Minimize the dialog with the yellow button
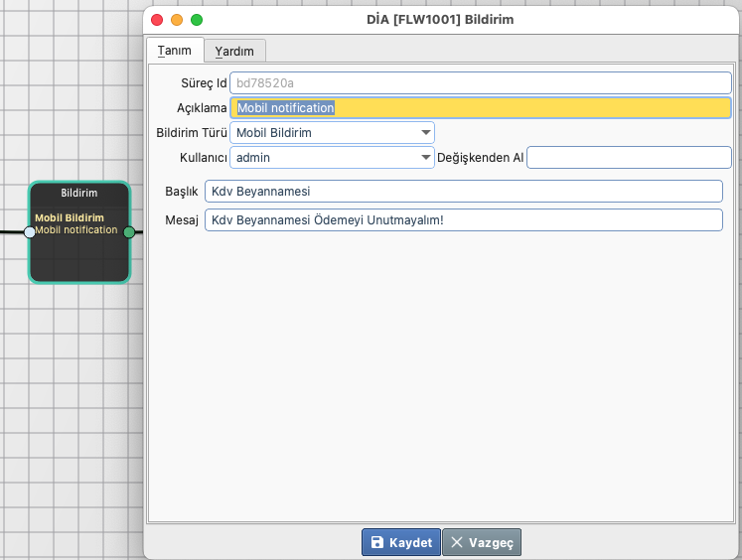The height and width of the screenshot is (560, 742). pyautogui.click(x=177, y=19)
